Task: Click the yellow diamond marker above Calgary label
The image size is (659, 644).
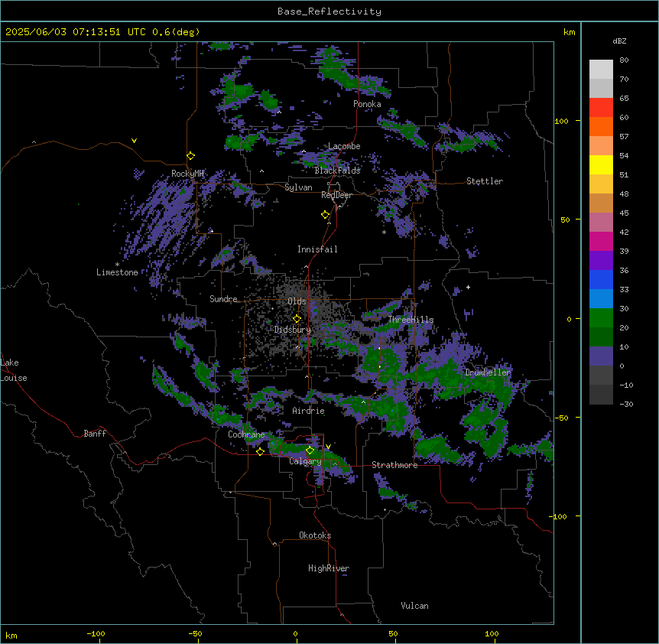Action: point(310,450)
